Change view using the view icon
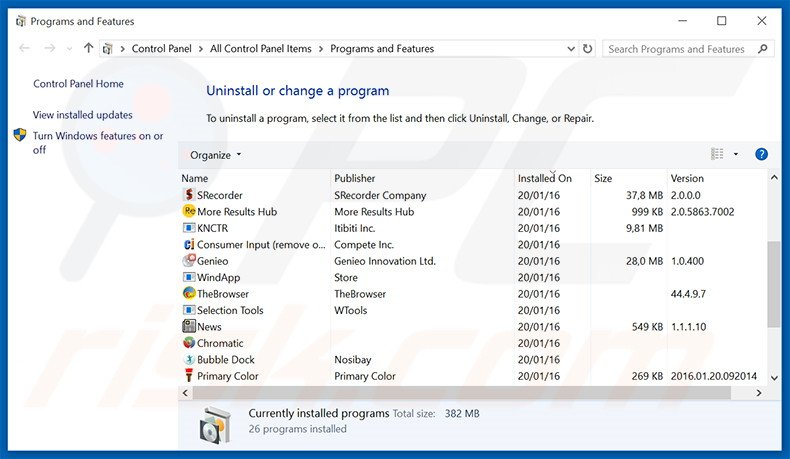The height and width of the screenshot is (459, 790). (717, 154)
